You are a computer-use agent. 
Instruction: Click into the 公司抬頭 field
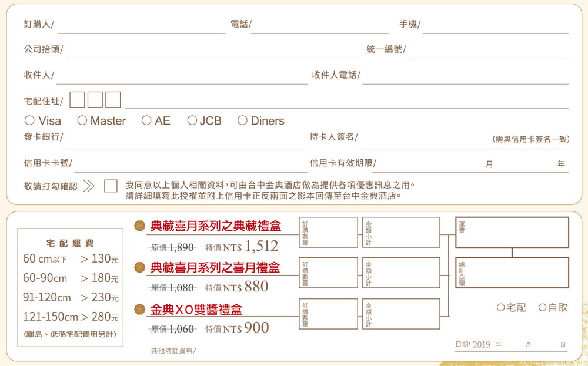point(212,51)
